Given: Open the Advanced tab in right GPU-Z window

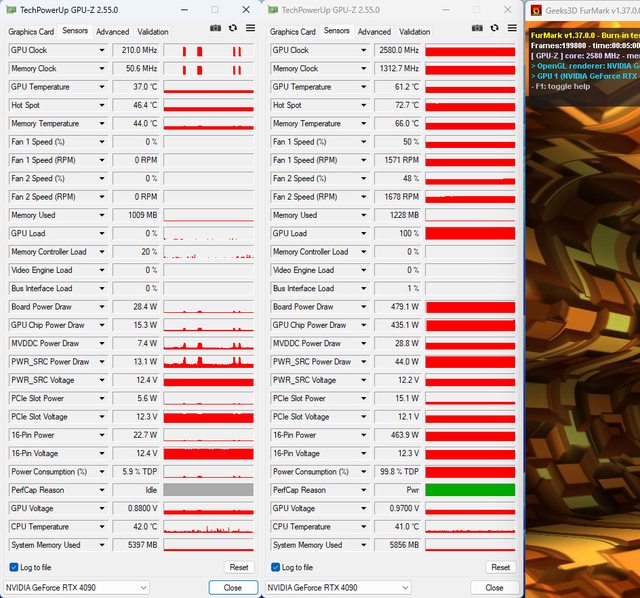Looking at the screenshot, I should [x=374, y=31].
